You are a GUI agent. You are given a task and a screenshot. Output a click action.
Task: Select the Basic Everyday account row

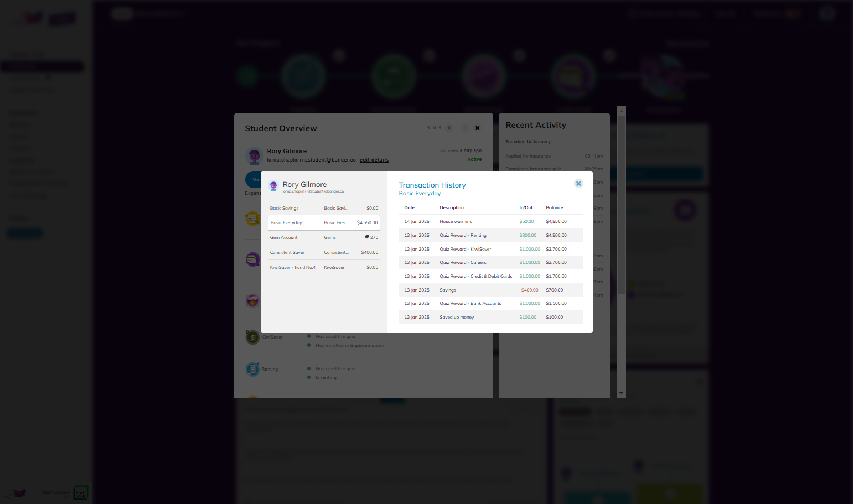point(324,222)
